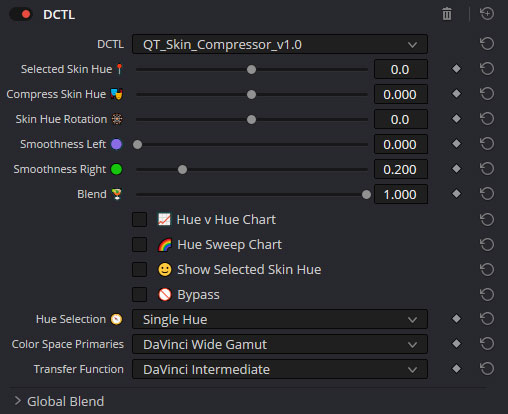Open the Hue Selection dropdown showing Single Hue
This screenshot has height=414, width=508.
point(280,319)
